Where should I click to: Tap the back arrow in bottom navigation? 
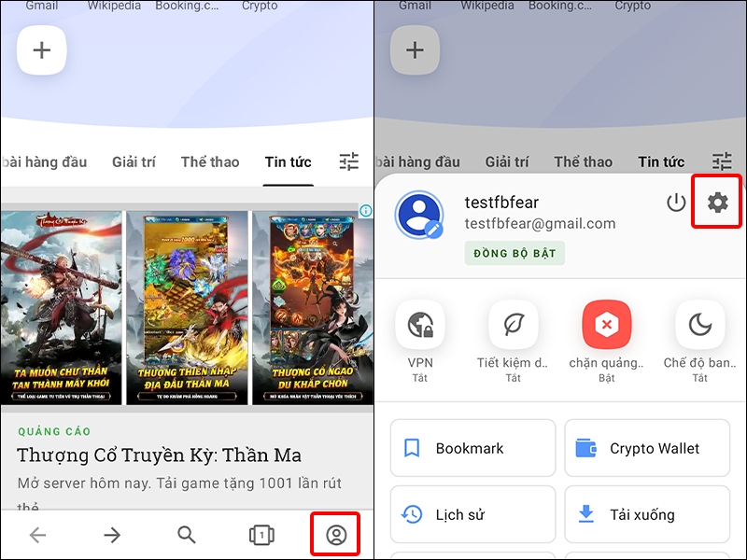coord(37,535)
